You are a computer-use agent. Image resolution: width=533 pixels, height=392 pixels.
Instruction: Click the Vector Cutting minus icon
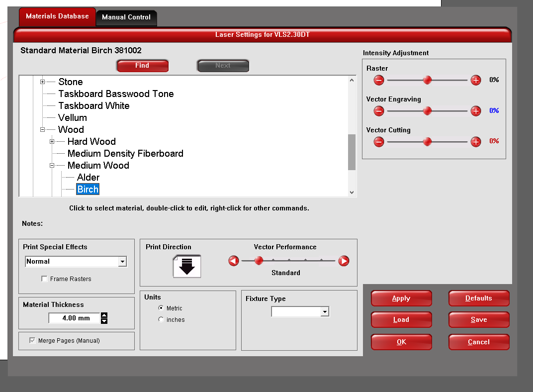379,142
